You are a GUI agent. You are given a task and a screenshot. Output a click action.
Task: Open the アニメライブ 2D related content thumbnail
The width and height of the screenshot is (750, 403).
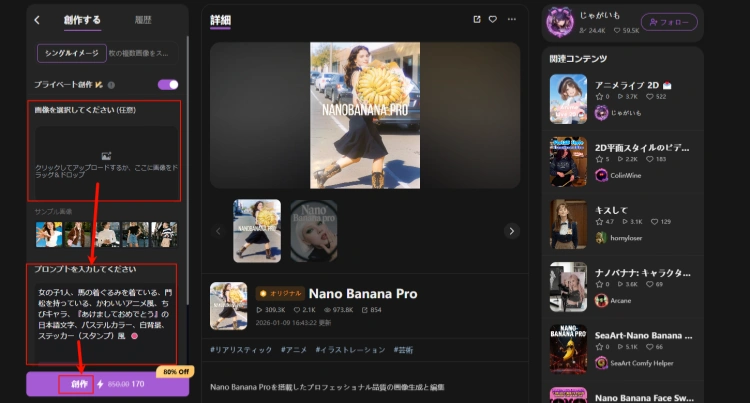[x=568, y=98]
